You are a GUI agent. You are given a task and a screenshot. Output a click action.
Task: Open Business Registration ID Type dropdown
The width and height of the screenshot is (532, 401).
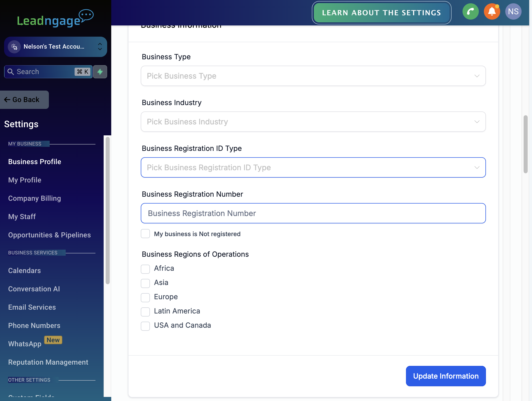click(x=313, y=167)
